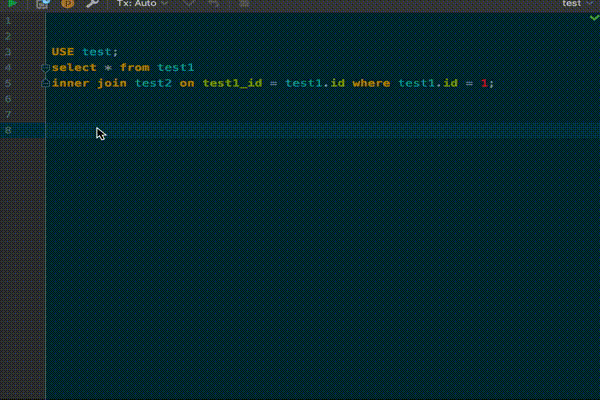The height and width of the screenshot is (400, 600).
Task: Click the greyed commit checkmark icon
Action: point(189,3)
